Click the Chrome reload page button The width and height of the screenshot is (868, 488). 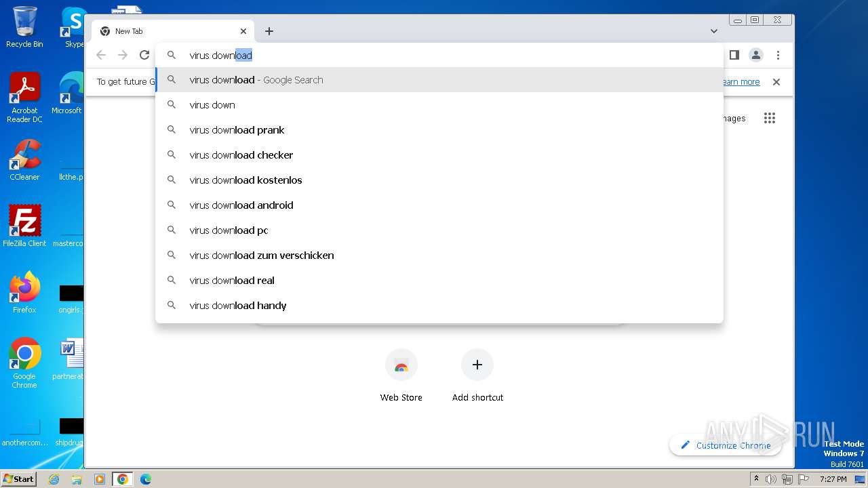144,56
